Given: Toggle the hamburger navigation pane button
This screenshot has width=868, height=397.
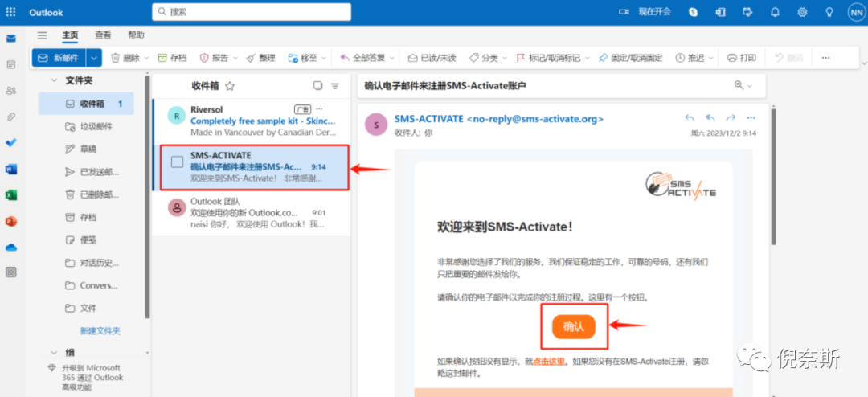Looking at the screenshot, I should pyautogui.click(x=42, y=35).
